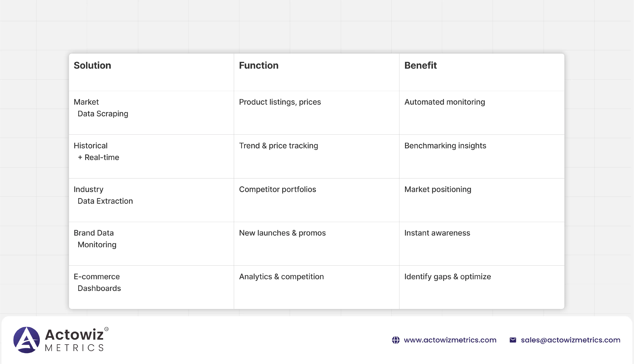Click the Actowiz circular logo emblem
Image resolution: width=634 pixels, height=364 pixels.
point(27,340)
